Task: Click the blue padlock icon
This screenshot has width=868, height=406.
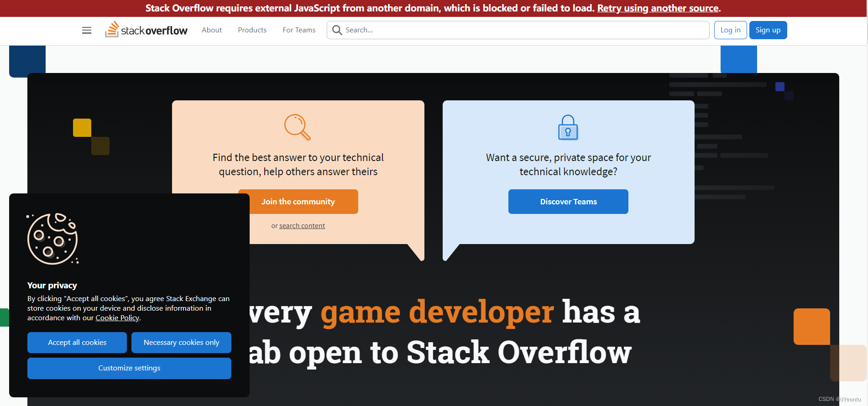Action: [x=568, y=128]
